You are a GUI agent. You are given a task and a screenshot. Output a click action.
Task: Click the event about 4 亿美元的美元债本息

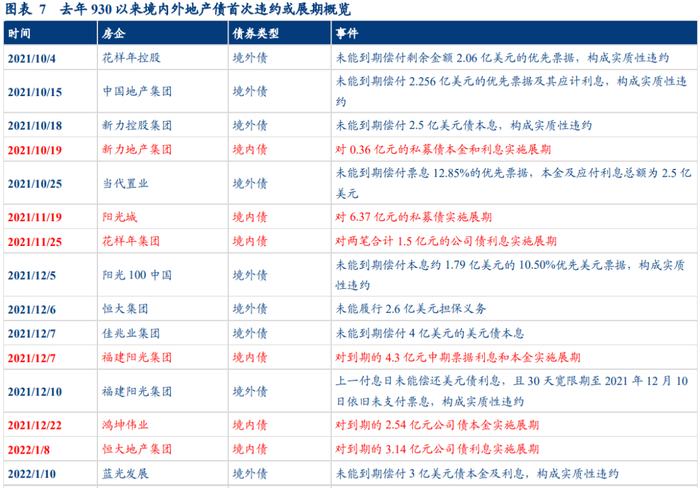coord(429,333)
